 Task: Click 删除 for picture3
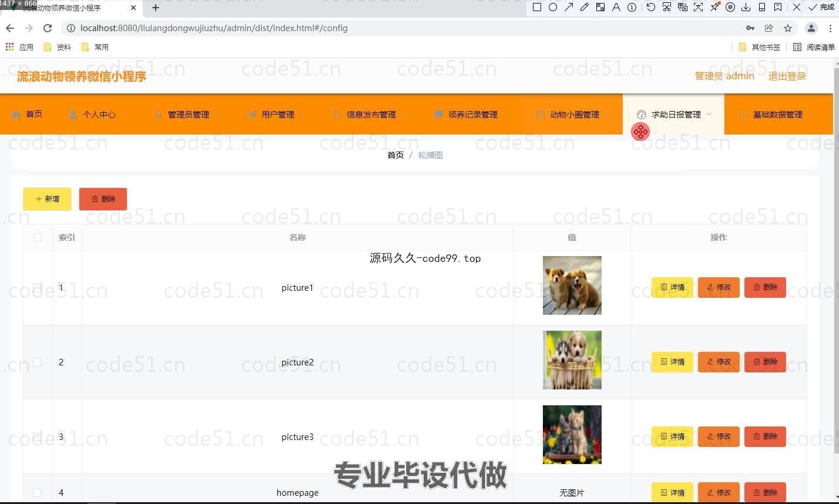[x=765, y=436]
